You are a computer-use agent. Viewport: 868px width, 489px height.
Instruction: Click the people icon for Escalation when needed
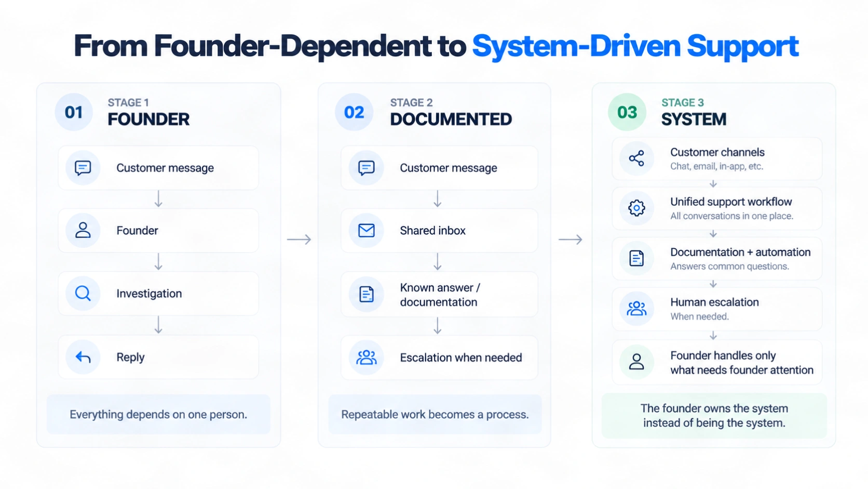tap(367, 358)
